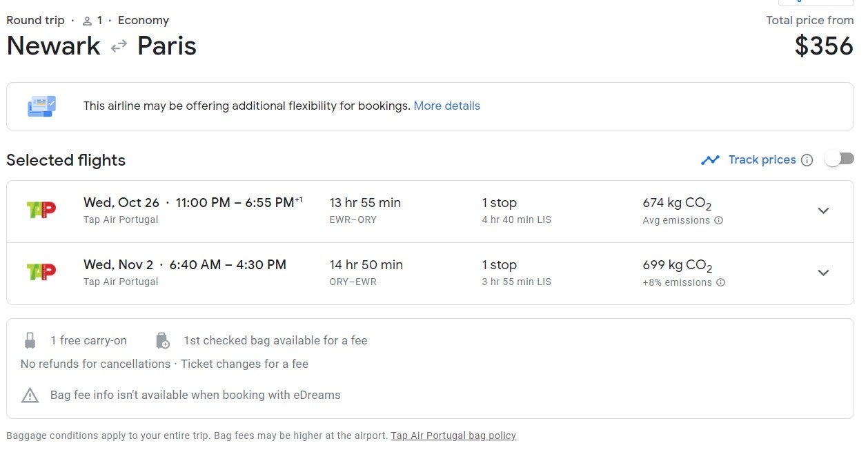868x450 pixels.
Task: Click the $356 total price
Action: 824,46
